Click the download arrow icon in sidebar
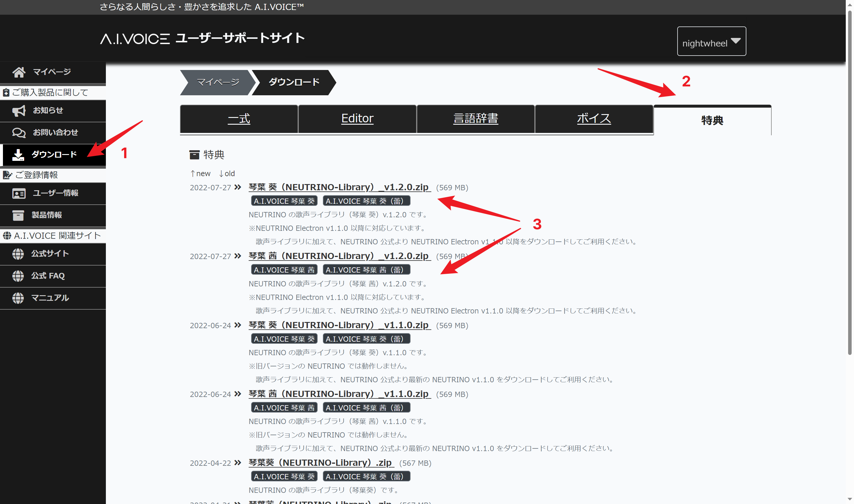Image resolution: width=854 pixels, height=504 pixels. click(x=18, y=155)
